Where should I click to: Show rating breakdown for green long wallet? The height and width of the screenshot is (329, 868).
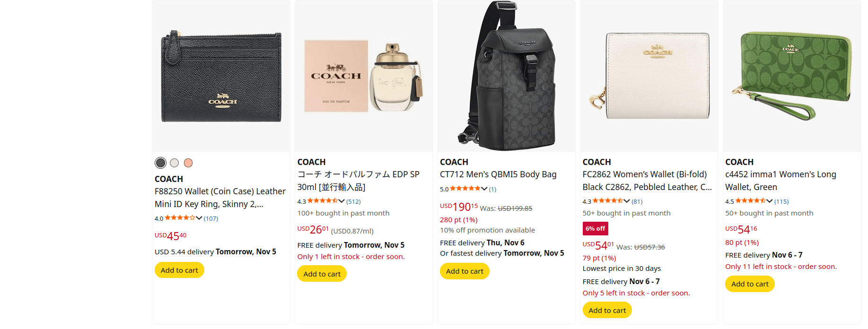(x=770, y=201)
